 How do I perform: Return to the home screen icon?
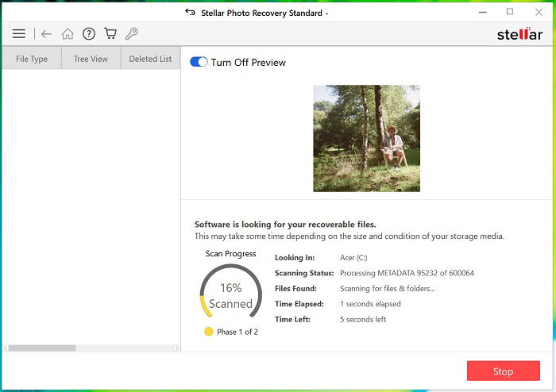pyautogui.click(x=68, y=33)
